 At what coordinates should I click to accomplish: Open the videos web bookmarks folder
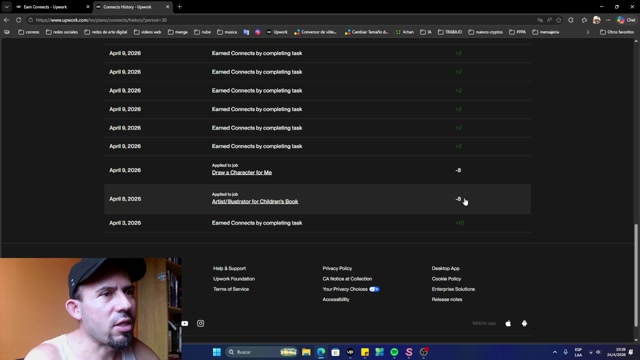pyautogui.click(x=147, y=32)
